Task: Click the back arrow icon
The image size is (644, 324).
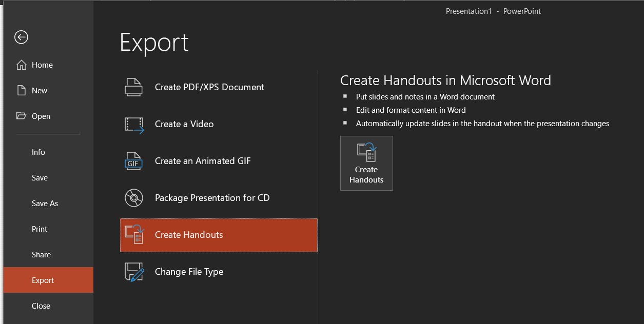Action: pyautogui.click(x=21, y=37)
